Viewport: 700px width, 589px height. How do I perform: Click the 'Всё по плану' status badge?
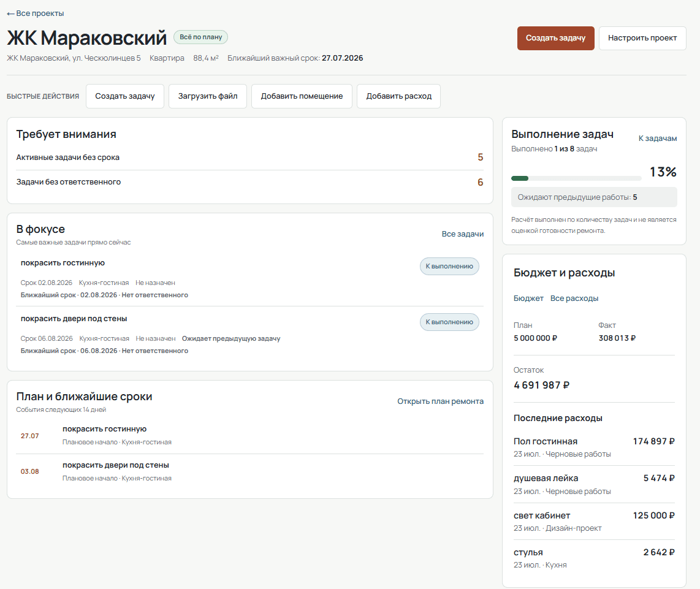pyautogui.click(x=200, y=37)
